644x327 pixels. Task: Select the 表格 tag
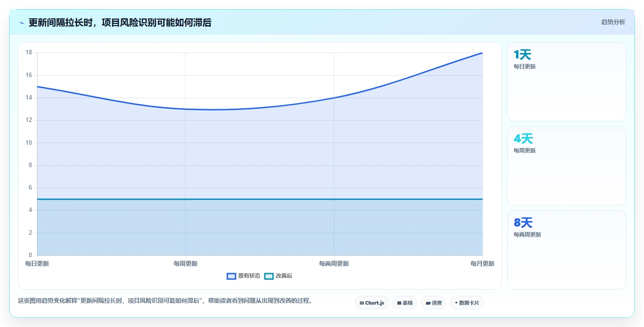pyautogui.click(x=405, y=303)
